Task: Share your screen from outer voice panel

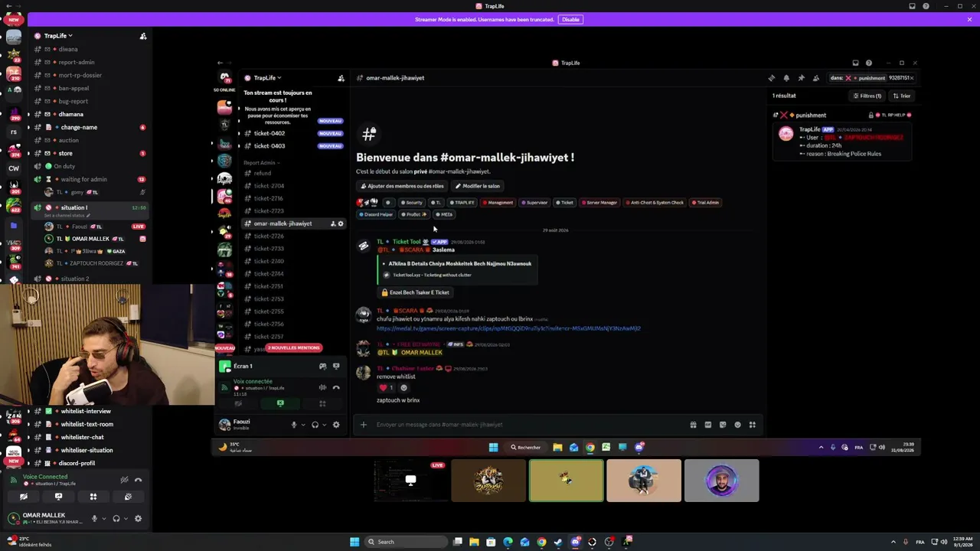Action: tap(58, 497)
